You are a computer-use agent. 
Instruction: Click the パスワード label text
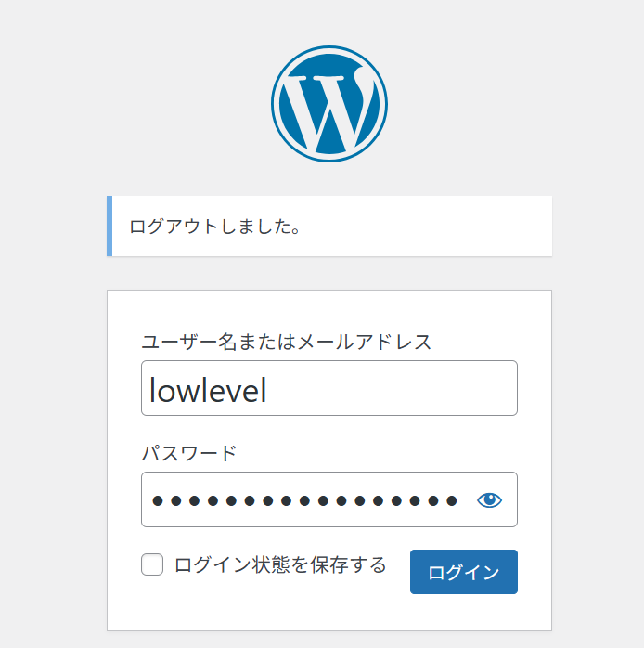pos(188,453)
